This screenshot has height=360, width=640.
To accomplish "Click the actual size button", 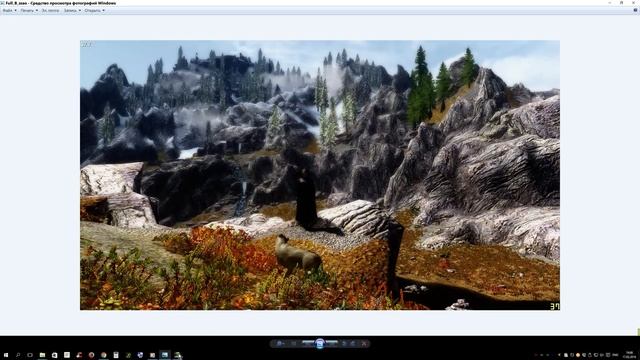I will [294, 344].
